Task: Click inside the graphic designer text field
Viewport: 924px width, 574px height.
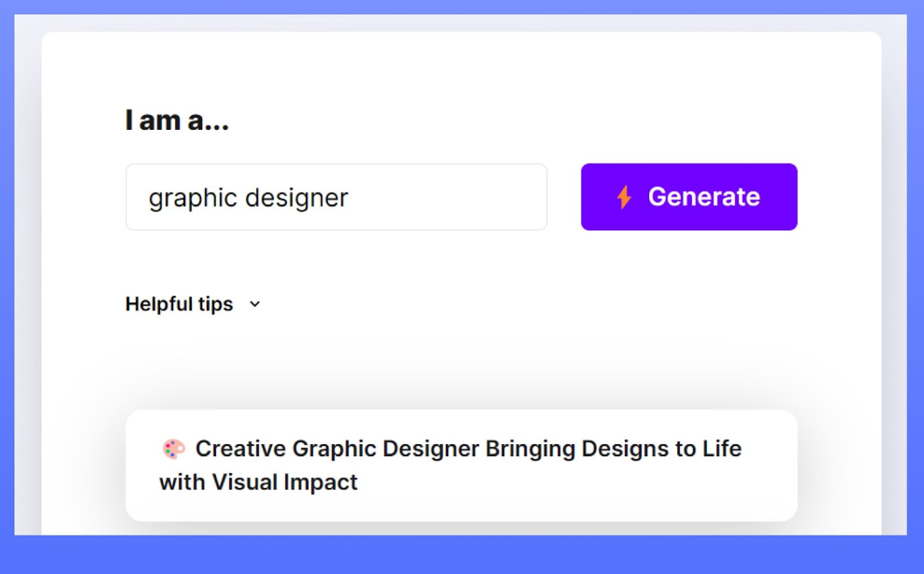Action: (336, 197)
